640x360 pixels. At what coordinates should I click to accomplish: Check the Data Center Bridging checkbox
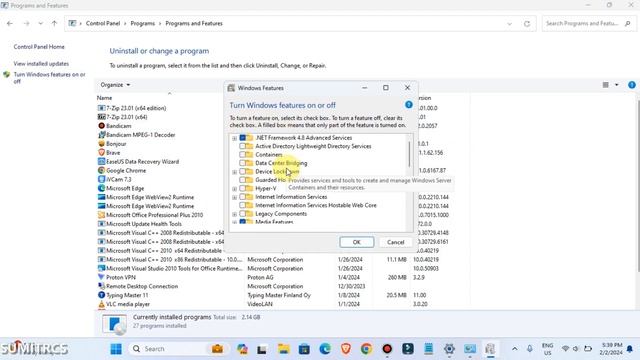point(242,163)
